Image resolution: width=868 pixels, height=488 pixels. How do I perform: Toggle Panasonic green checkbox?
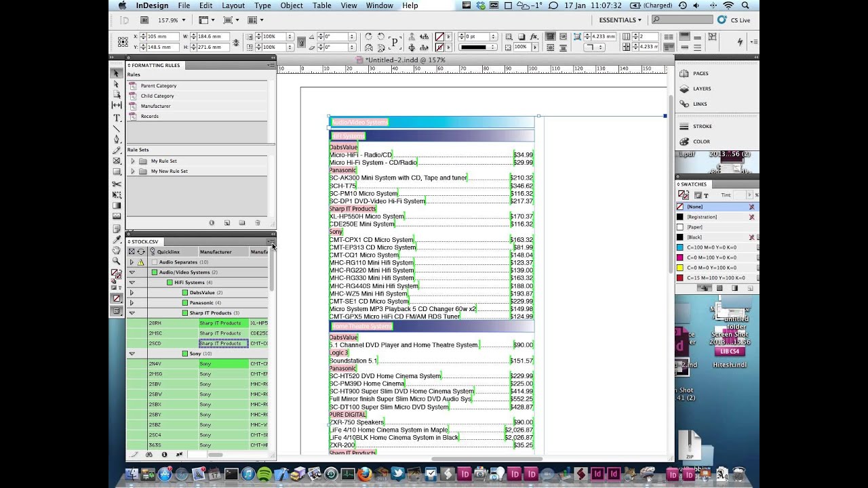[x=184, y=302]
